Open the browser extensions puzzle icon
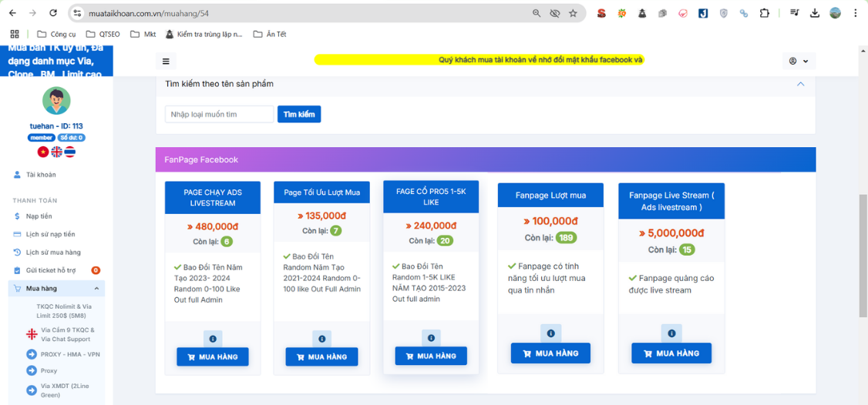The image size is (868, 405). click(x=765, y=13)
